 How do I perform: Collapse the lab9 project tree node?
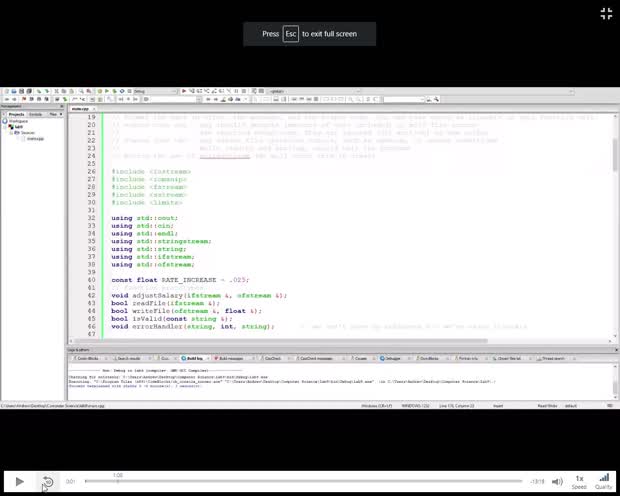point(5,127)
